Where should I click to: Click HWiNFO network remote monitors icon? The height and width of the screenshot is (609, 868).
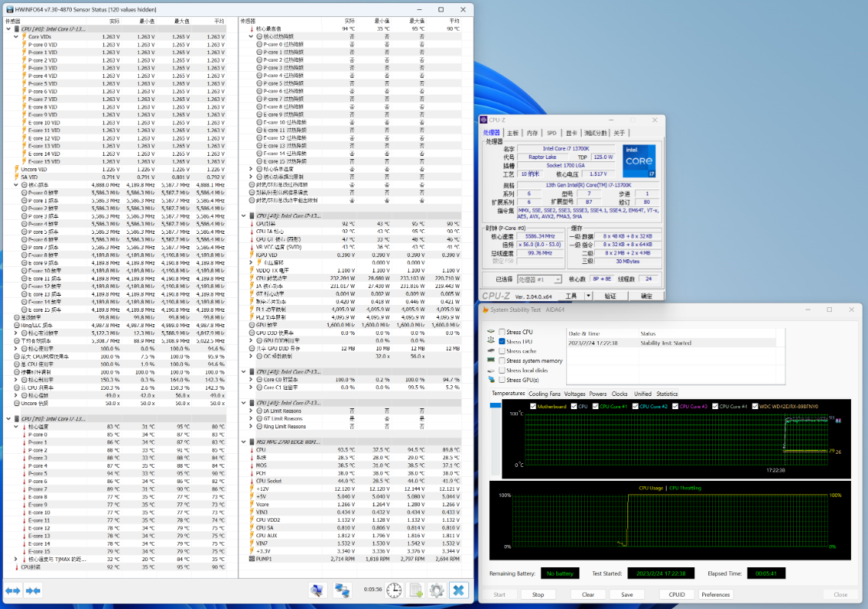[342, 590]
